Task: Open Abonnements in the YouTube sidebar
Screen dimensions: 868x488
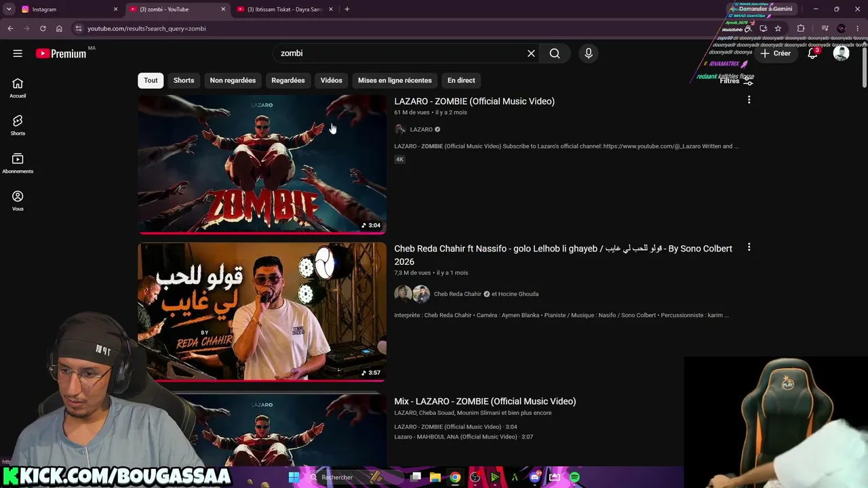Action: [18, 163]
